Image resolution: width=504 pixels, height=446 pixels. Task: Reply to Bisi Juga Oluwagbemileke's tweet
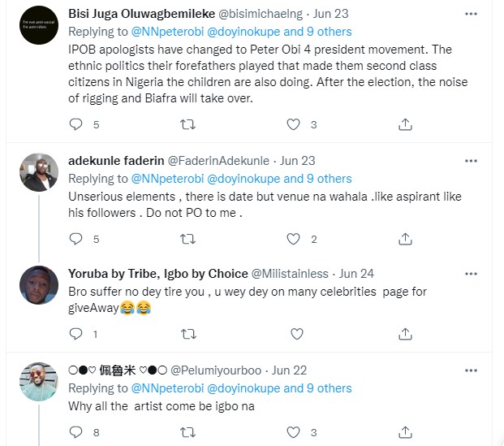pos(76,124)
